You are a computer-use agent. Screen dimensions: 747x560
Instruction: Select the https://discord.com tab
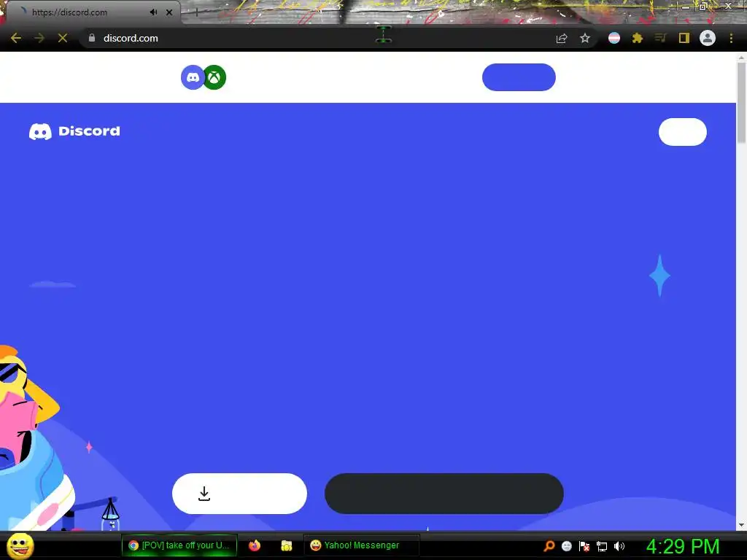pyautogui.click(x=93, y=12)
